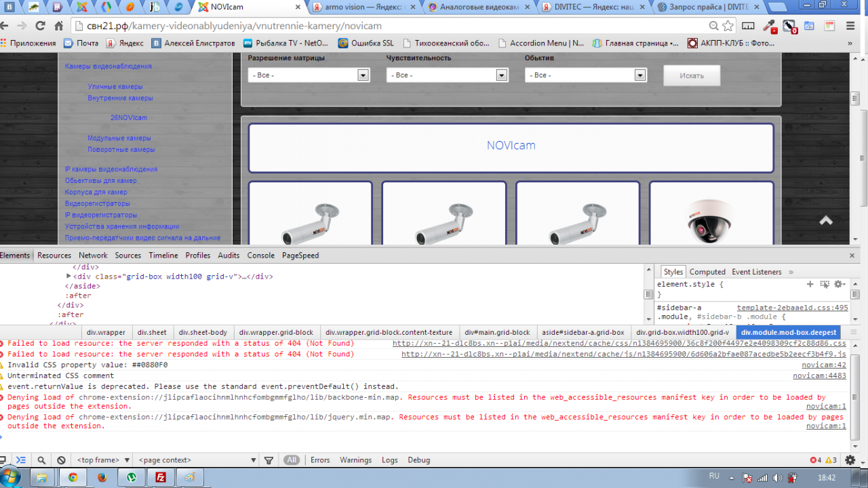Select div#main.grid-block breadcrumb
The width and height of the screenshot is (868, 488).
click(x=497, y=332)
